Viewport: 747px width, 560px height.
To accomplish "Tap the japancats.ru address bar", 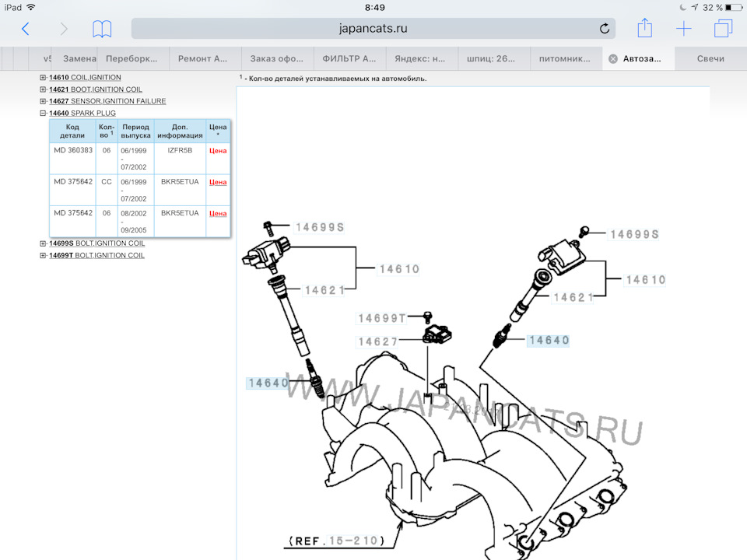I will pyautogui.click(x=373, y=30).
